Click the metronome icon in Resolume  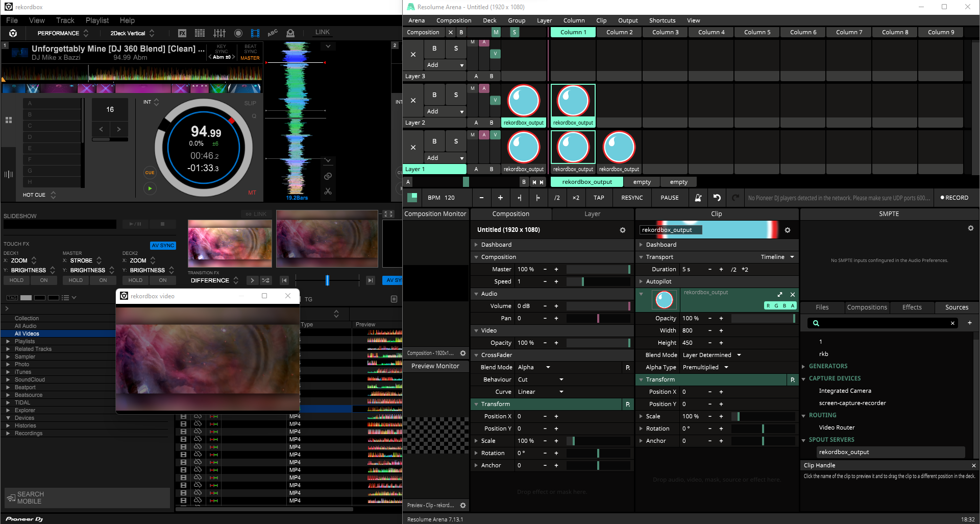pyautogui.click(x=698, y=198)
